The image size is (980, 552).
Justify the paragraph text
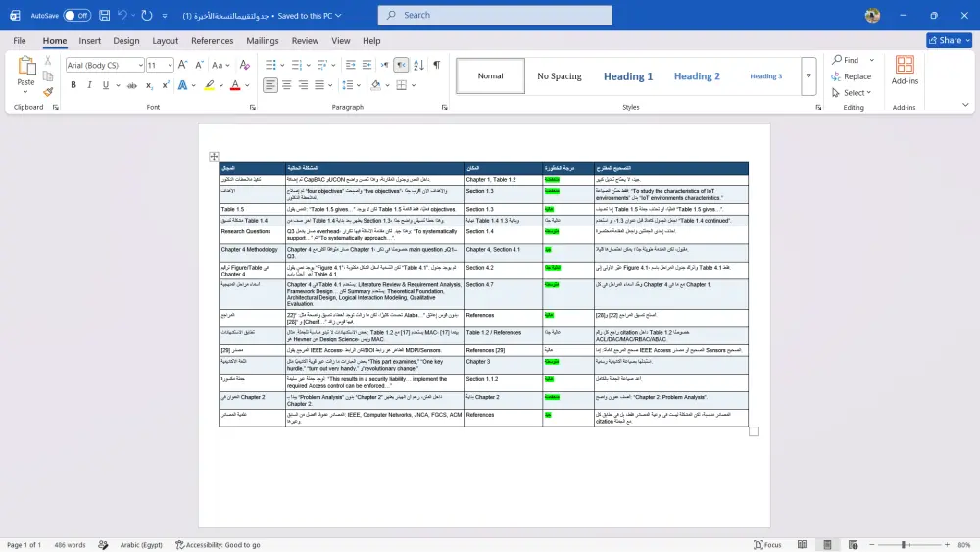tap(319, 85)
